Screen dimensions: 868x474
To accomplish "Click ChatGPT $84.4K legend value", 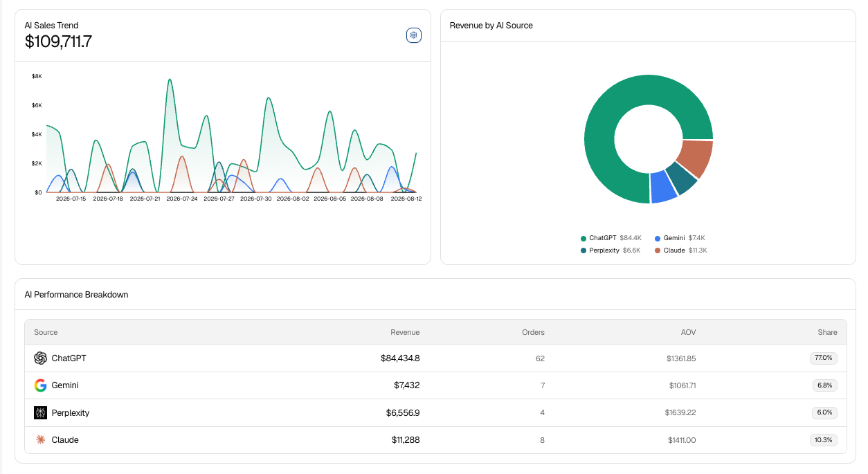I will coord(631,238).
